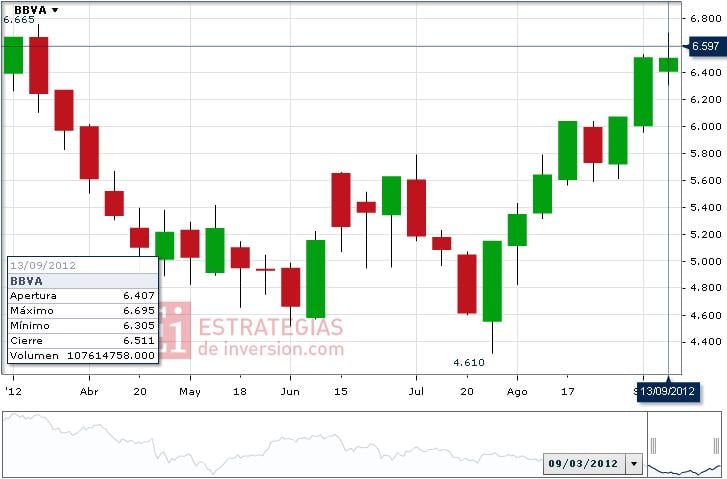Click the 6.800 price axis label
Image resolution: width=727 pixels, height=479 pixels.
[x=706, y=19]
